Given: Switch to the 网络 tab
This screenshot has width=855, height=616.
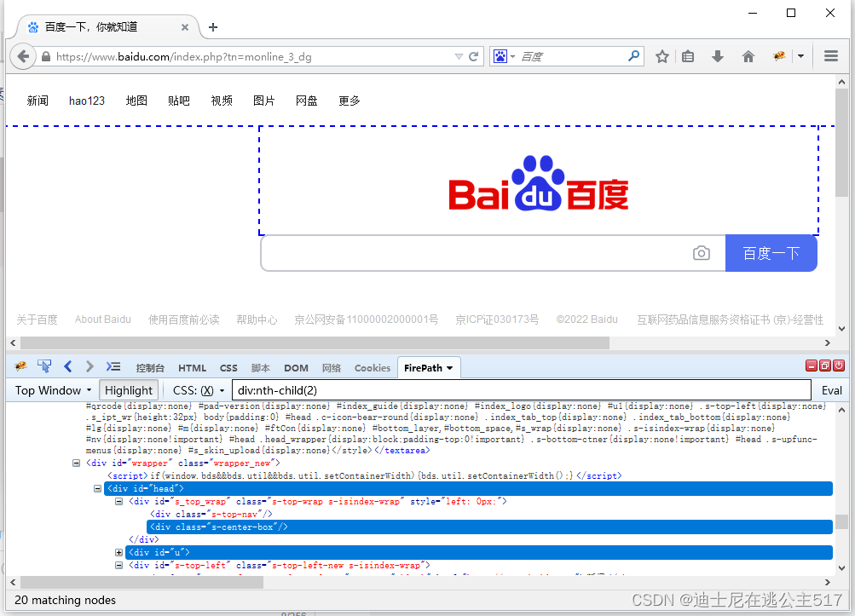Looking at the screenshot, I should pyautogui.click(x=332, y=368).
